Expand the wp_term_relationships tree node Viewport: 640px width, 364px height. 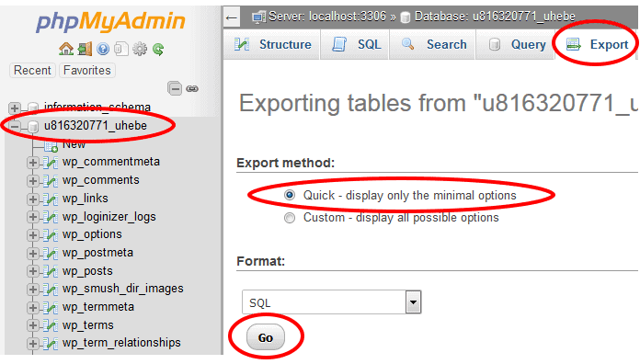pyautogui.click(x=33, y=344)
